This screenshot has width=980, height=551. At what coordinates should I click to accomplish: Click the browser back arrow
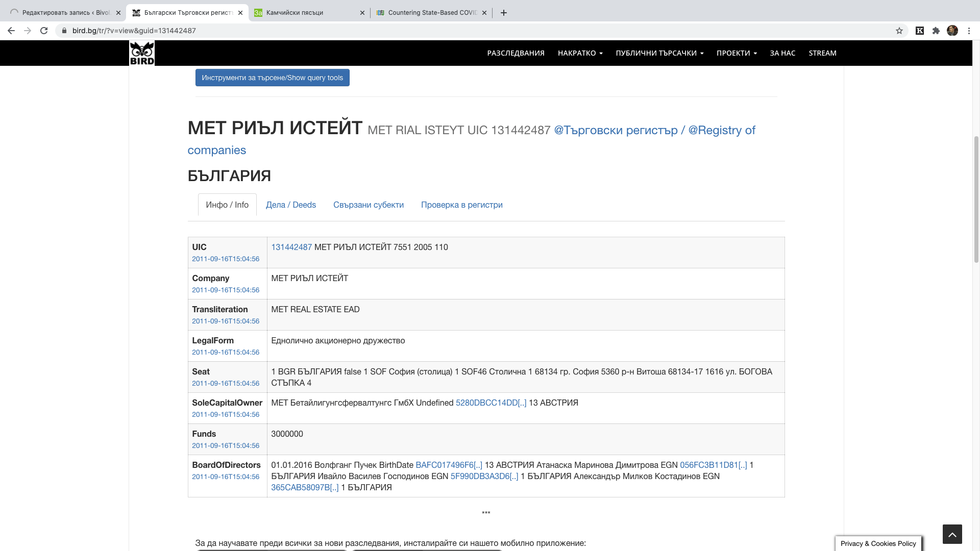tap(11, 31)
